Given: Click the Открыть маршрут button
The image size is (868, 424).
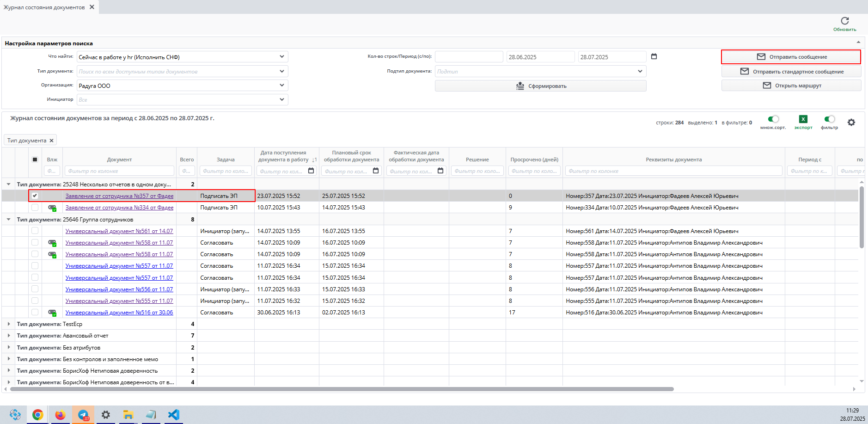Looking at the screenshot, I should (x=791, y=86).
